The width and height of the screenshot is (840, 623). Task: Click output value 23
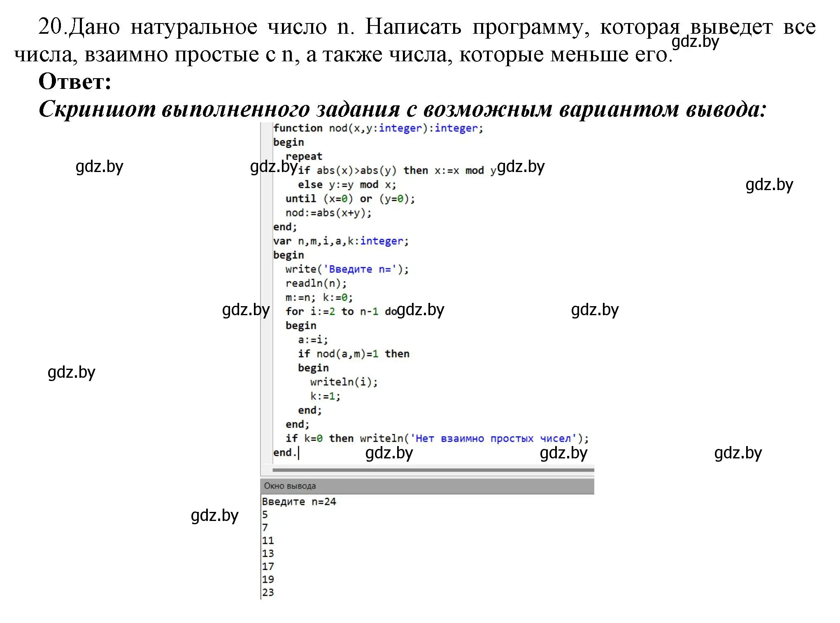tap(268, 593)
